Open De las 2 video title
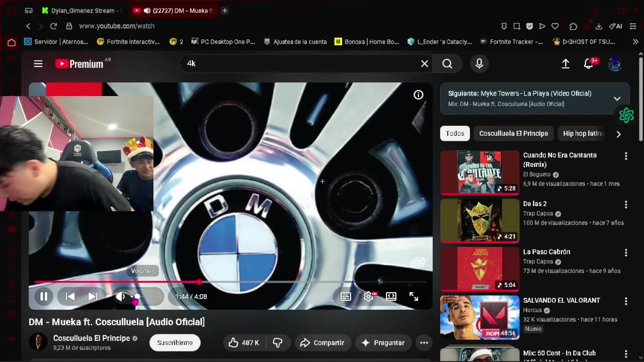 pos(535,204)
